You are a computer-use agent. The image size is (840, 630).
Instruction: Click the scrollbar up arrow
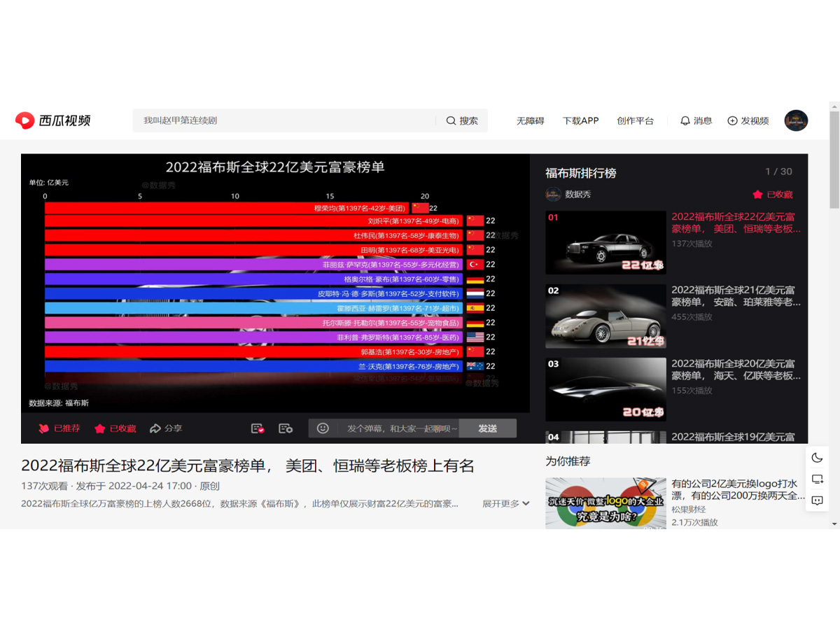point(834,106)
